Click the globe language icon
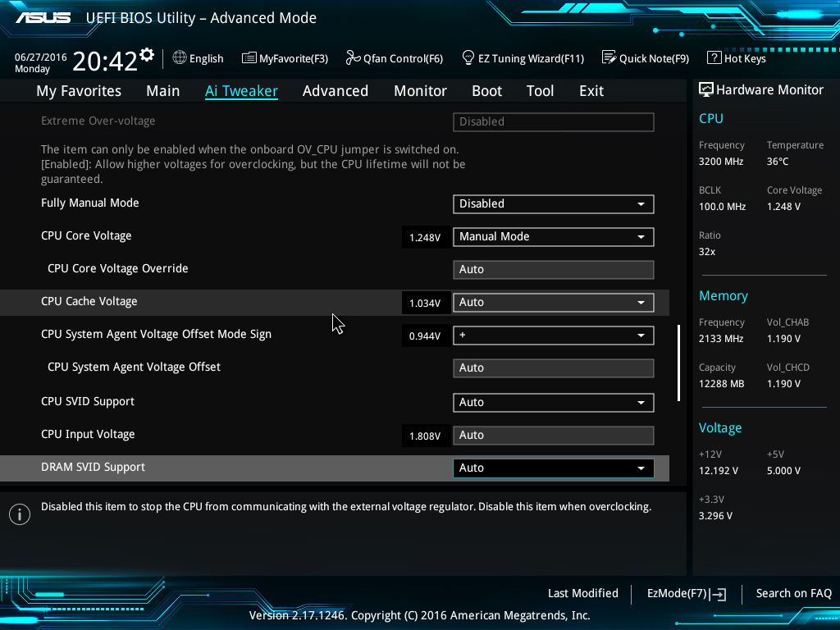The width and height of the screenshot is (840, 630). point(180,58)
